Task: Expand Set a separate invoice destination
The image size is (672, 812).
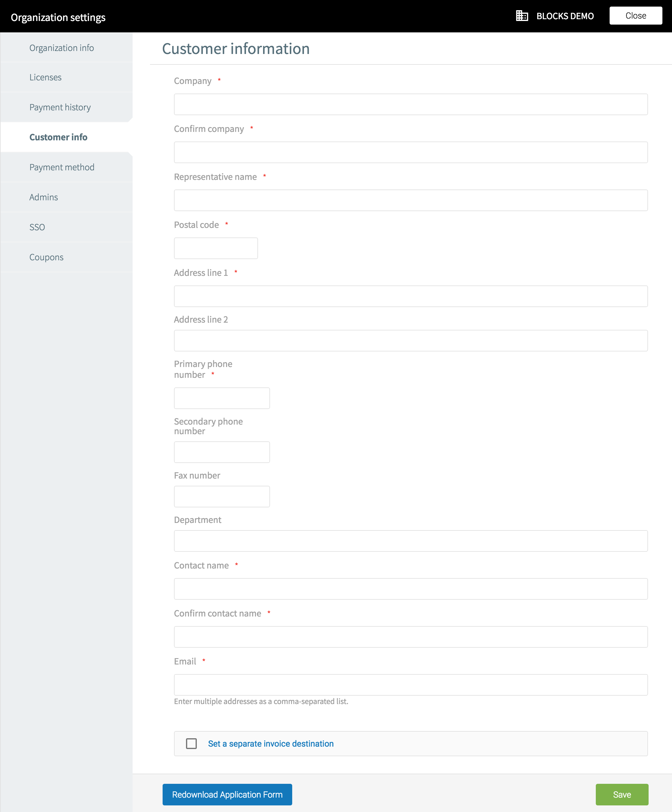Action: click(x=192, y=744)
